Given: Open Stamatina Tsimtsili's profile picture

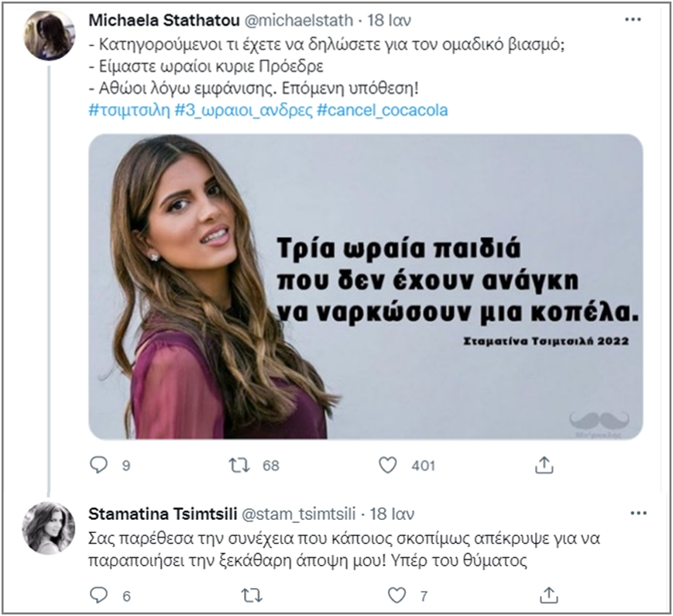Looking at the screenshot, I should (x=50, y=528).
